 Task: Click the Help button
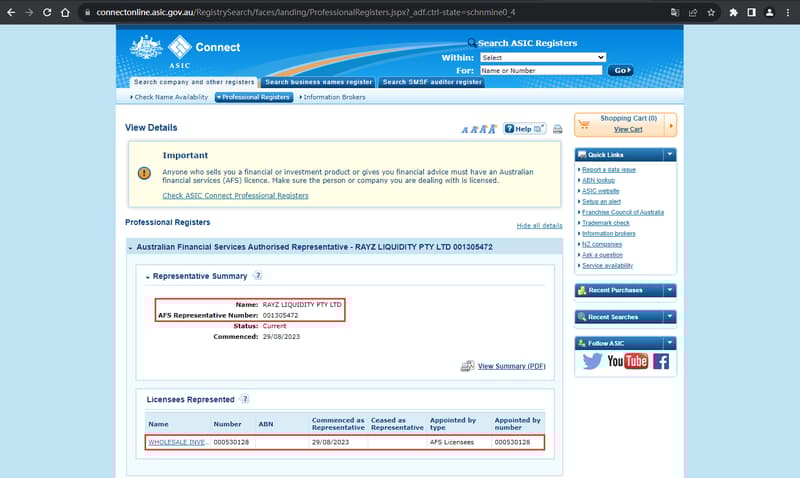click(x=524, y=129)
